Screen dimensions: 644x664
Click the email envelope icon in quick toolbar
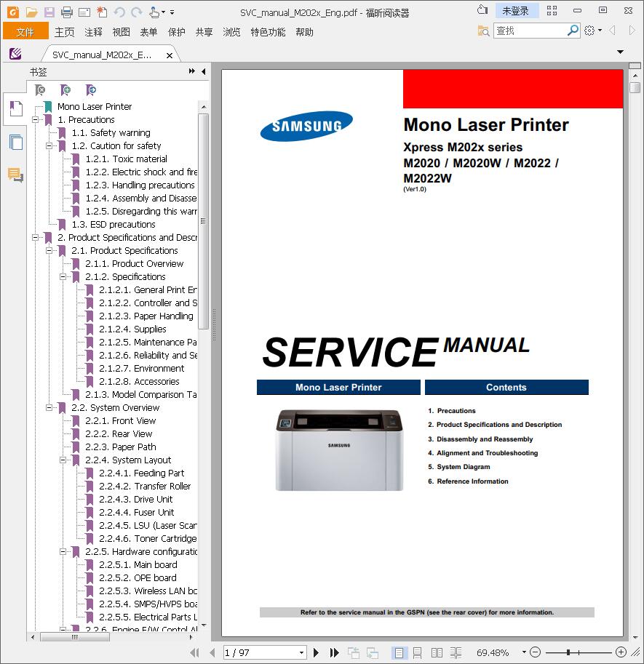[84, 12]
